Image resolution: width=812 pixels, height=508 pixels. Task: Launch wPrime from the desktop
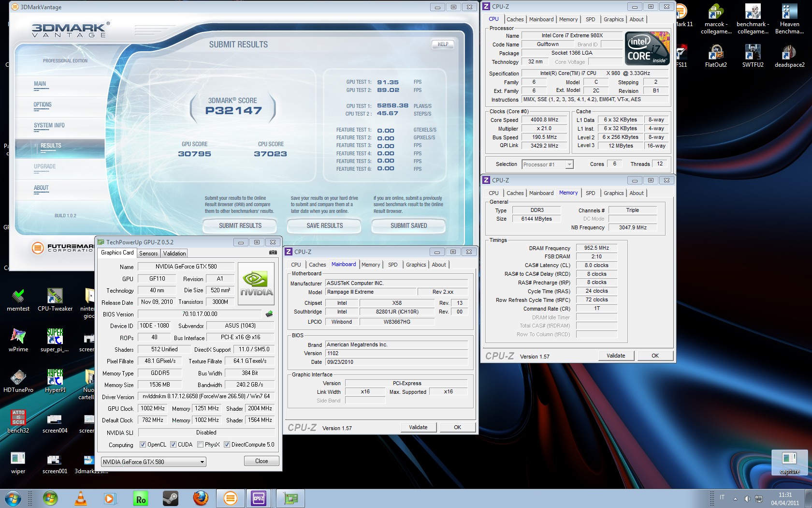(18, 340)
